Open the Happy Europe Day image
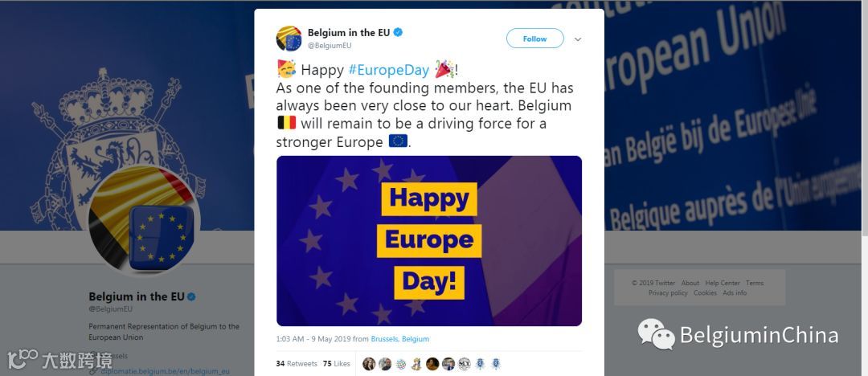This screenshot has width=868, height=376. coord(429,241)
